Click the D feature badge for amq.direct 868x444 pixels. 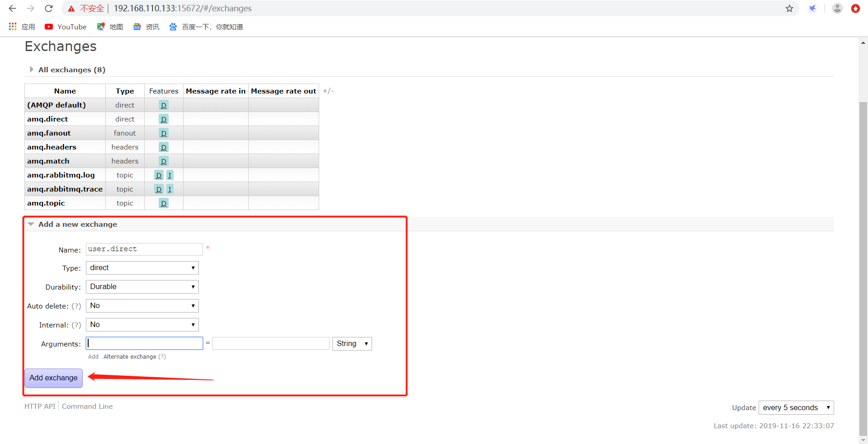[x=164, y=119]
